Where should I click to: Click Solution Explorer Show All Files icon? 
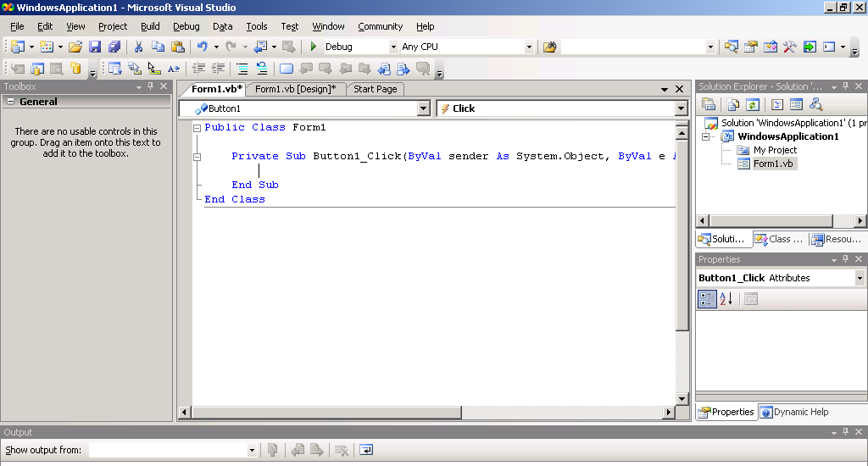tap(733, 104)
